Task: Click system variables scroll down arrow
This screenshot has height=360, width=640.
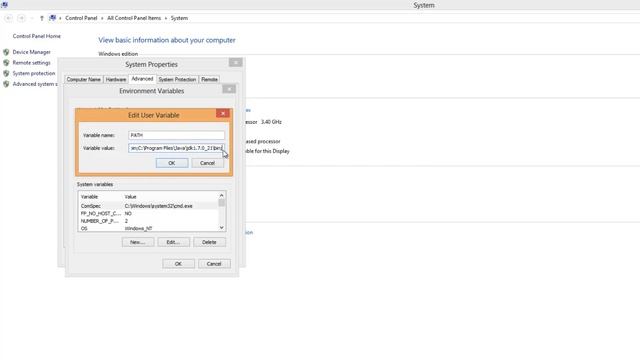Action: tap(222, 228)
